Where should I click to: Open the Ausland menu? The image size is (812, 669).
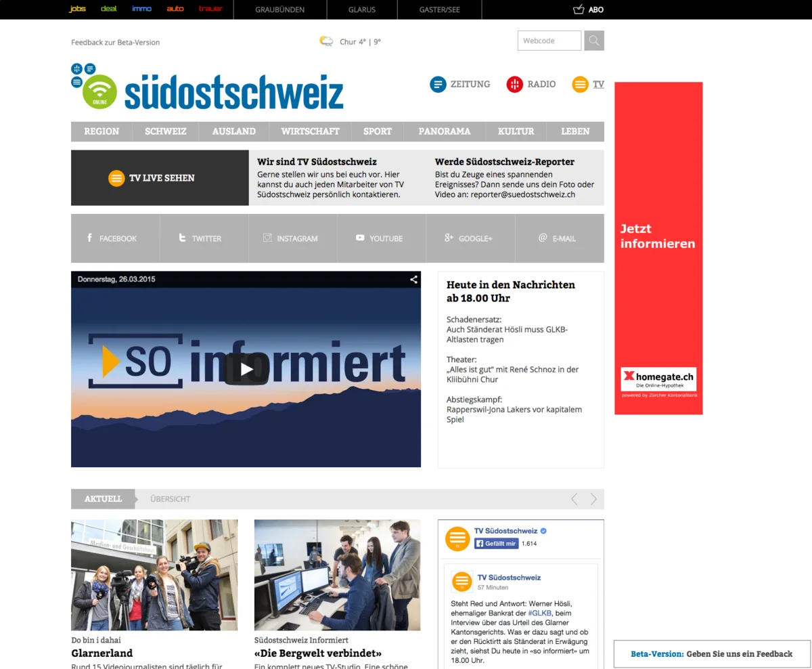point(234,131)
